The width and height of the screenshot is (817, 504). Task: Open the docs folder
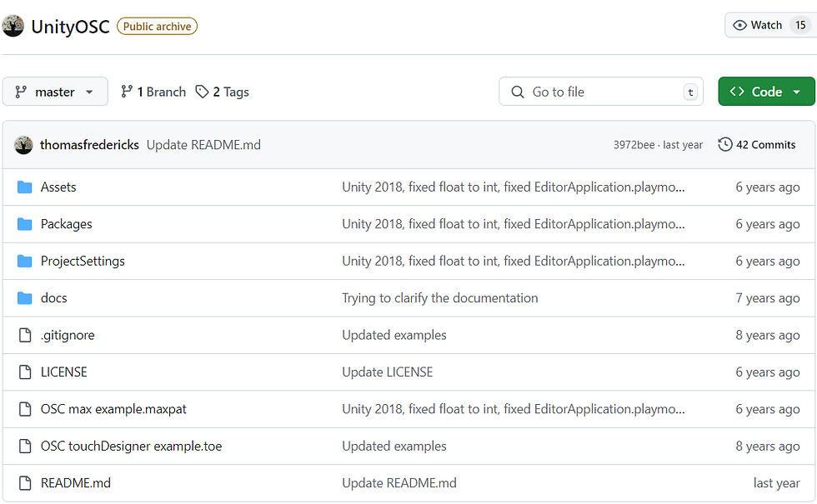click(x=54, y=298)
